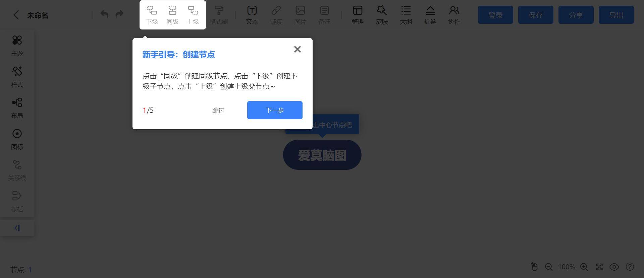Add a 上级 parent node

click(193, 15)
